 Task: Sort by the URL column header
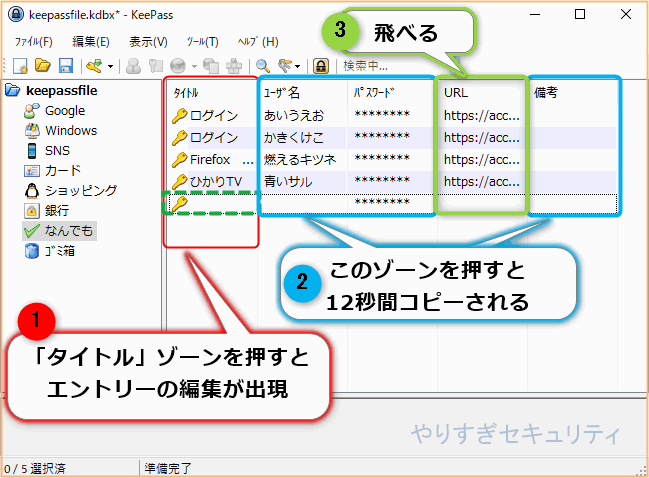pyautogui.click(x=456, y=93)
